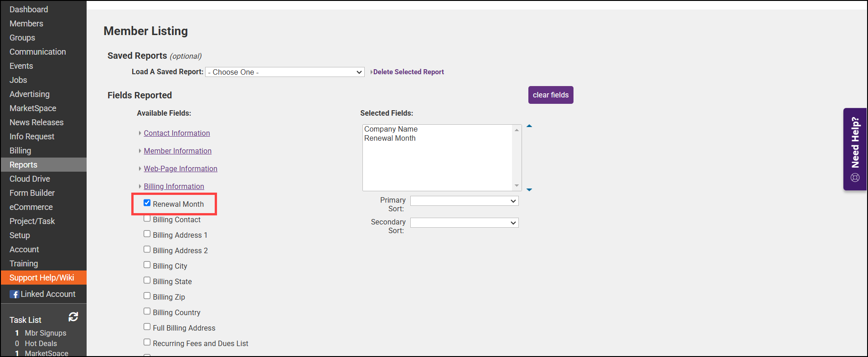Navigate to Project/Task
Screen dimensions: 868x357
(32, 221)
